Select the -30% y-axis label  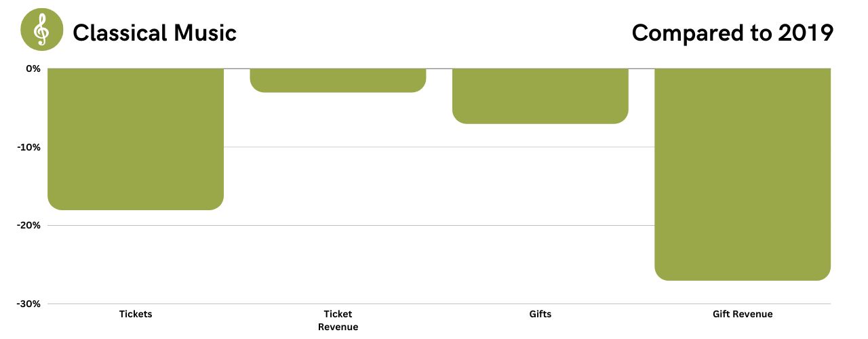tap(29, 304)
